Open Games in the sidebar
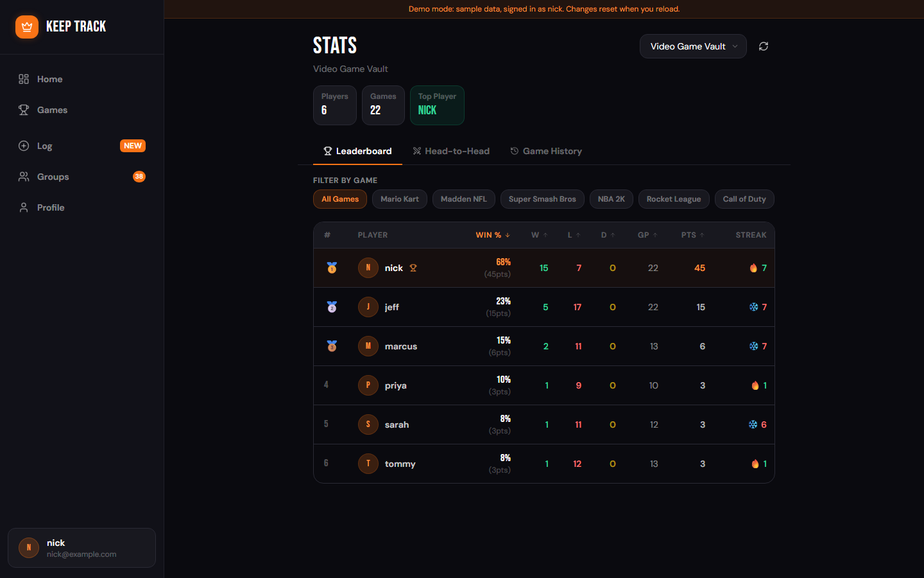 tap(82, 110)
